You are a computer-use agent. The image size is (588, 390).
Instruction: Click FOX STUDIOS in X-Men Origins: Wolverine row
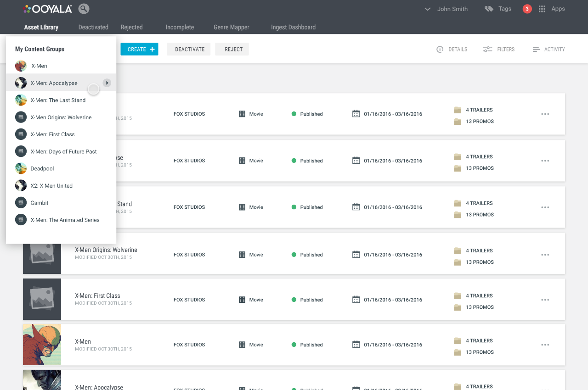189,255
